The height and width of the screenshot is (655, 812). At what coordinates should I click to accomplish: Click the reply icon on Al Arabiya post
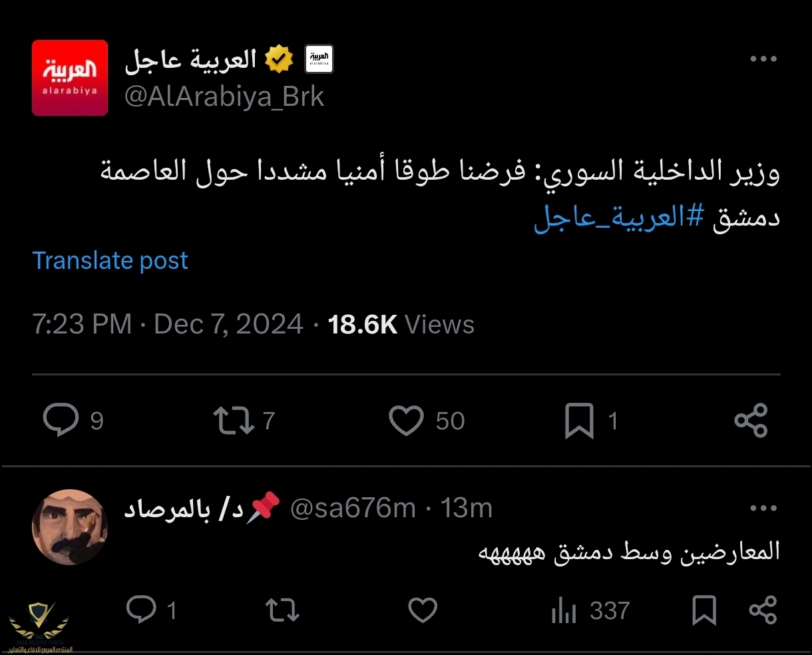pos(61,421)
